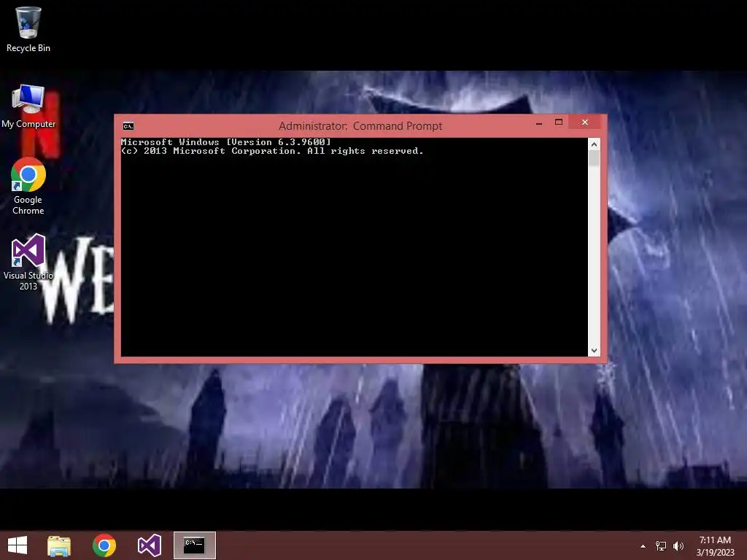This screenshot has width=747, height=560.
Task: Click the Administrator: Command Prompt title text
Action: [x=360, y=126]
